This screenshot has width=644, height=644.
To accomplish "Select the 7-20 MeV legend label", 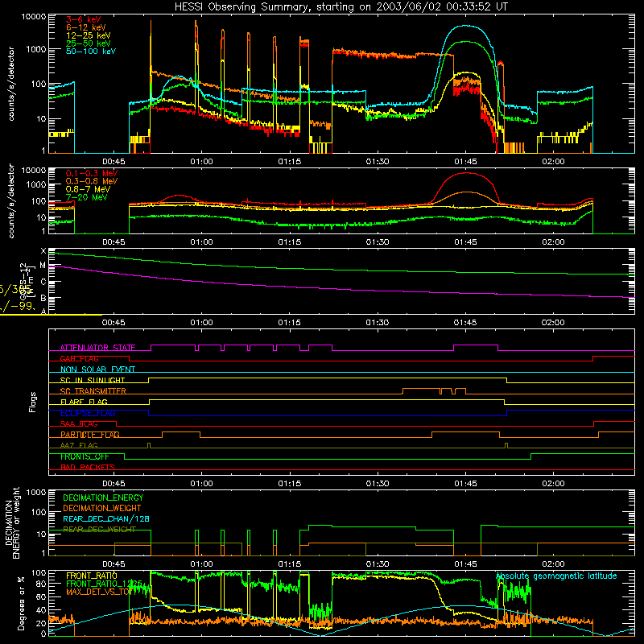I will 87,197.
